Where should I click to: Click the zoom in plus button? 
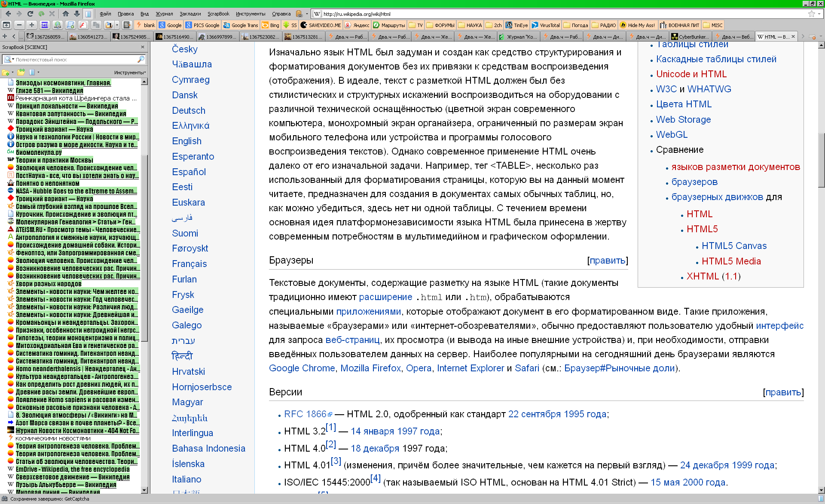(x=31, y=25)
